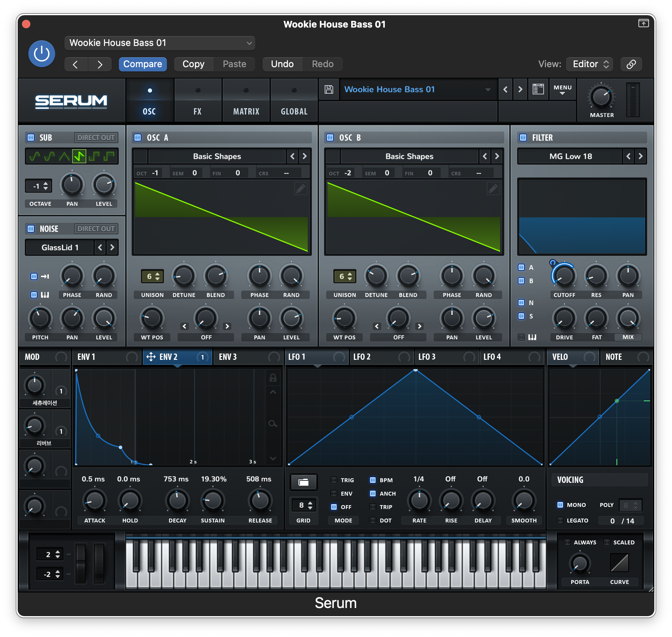Select the triangle sub oscillator waveform
The height and width of the screenshot is (637, 672).
click(x=64, y=156)
